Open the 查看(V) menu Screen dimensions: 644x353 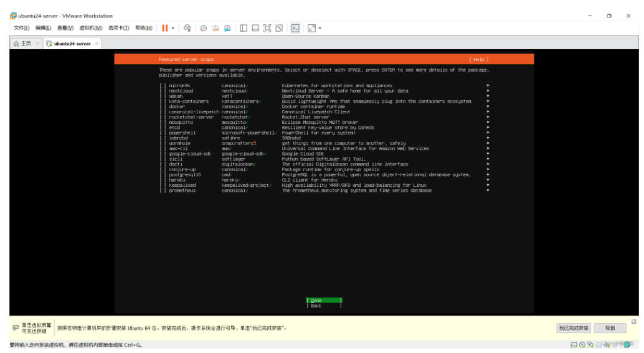(65, 28)
